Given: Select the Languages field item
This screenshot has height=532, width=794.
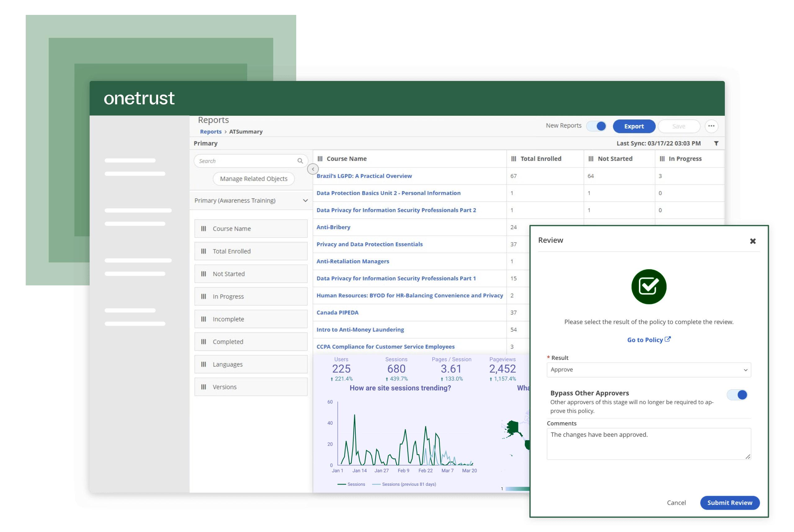Looking at the screenshot, I should pyautogui.click(x=251, y=364).
